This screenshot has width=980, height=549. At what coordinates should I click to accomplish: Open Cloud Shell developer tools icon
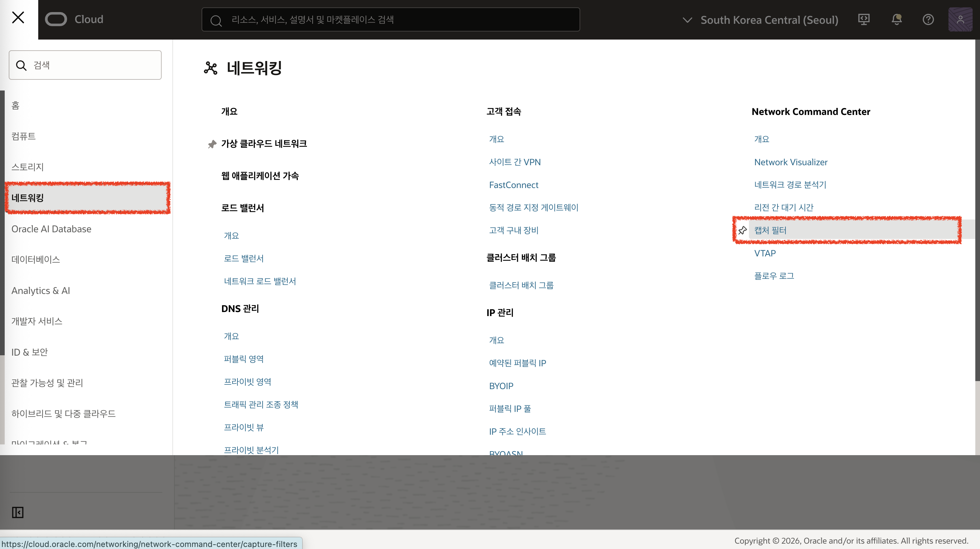pos(864,19)
